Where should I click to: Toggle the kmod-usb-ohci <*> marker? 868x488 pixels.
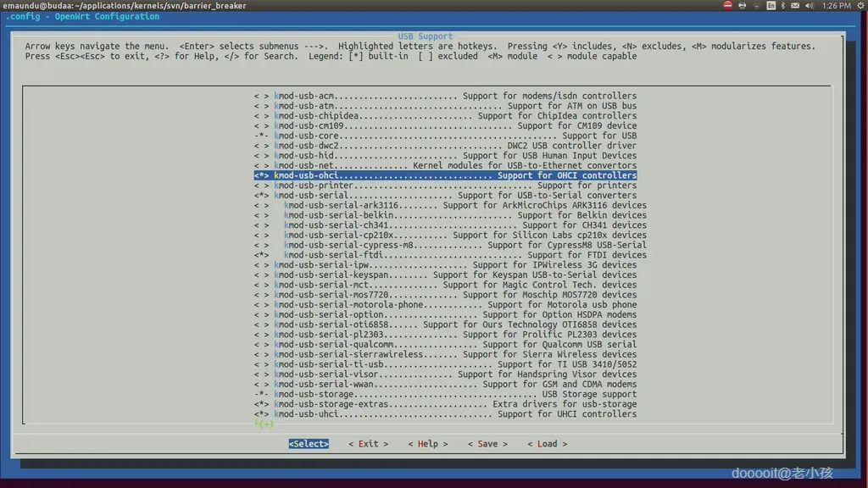coord(261,176)
